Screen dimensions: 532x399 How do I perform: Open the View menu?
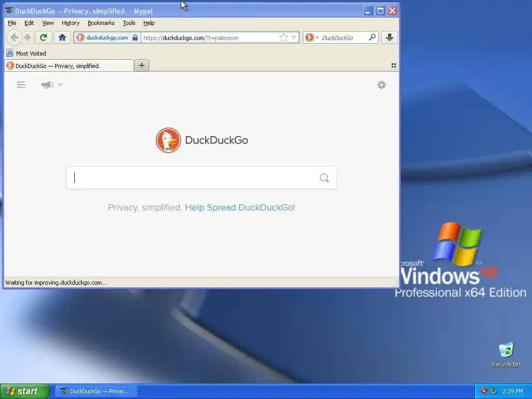coord(48,23)
